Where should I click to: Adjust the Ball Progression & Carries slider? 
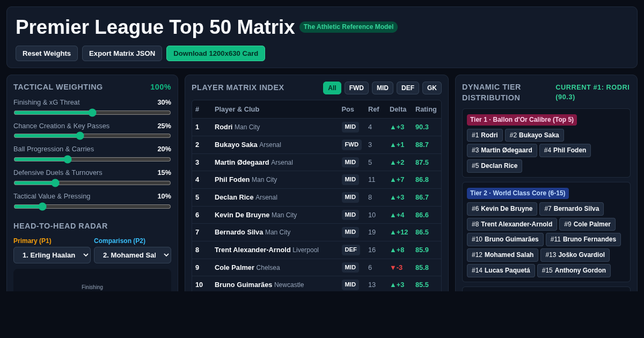(92, 159)
